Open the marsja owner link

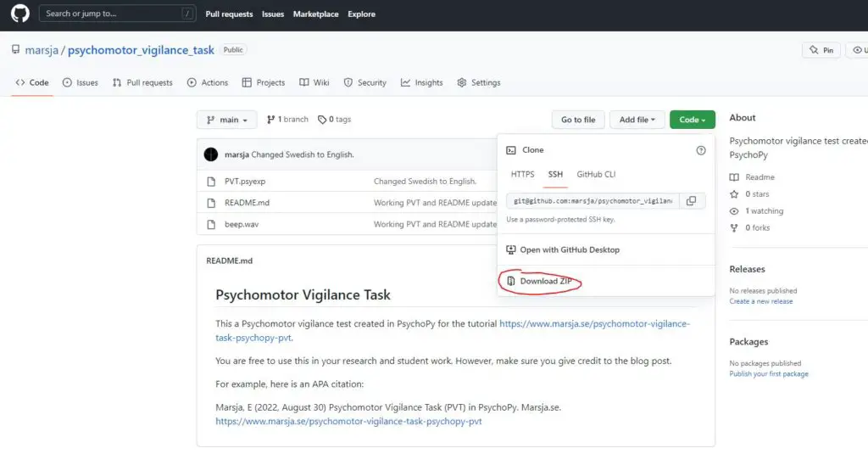[42, 50]
